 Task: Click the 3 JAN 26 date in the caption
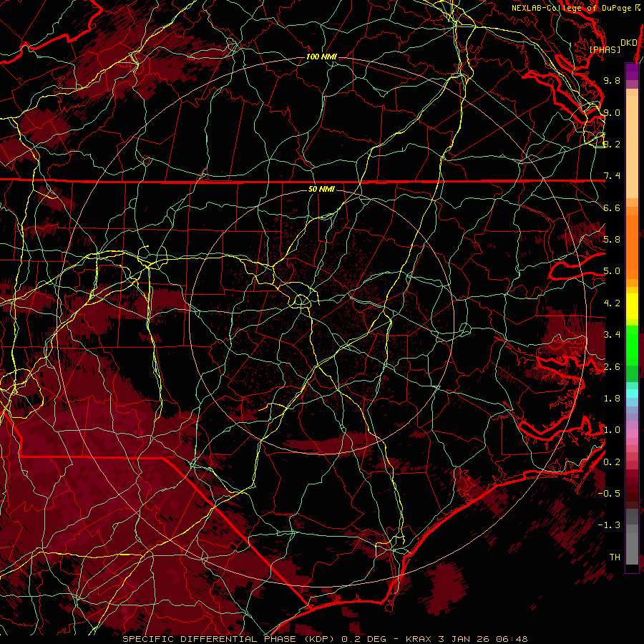(x=464, y=639)
